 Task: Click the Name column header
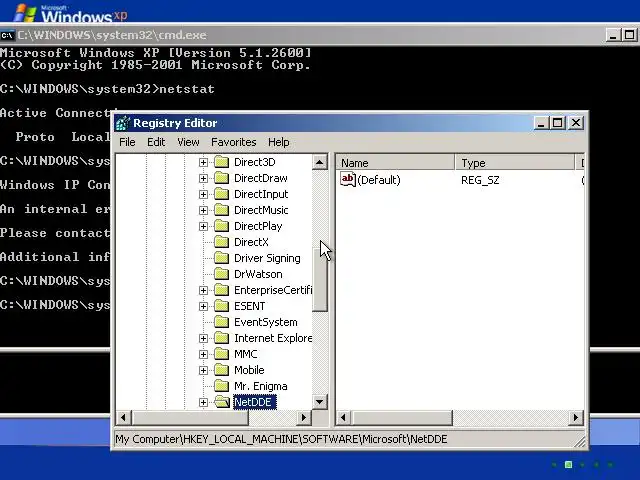coord(395,163)
